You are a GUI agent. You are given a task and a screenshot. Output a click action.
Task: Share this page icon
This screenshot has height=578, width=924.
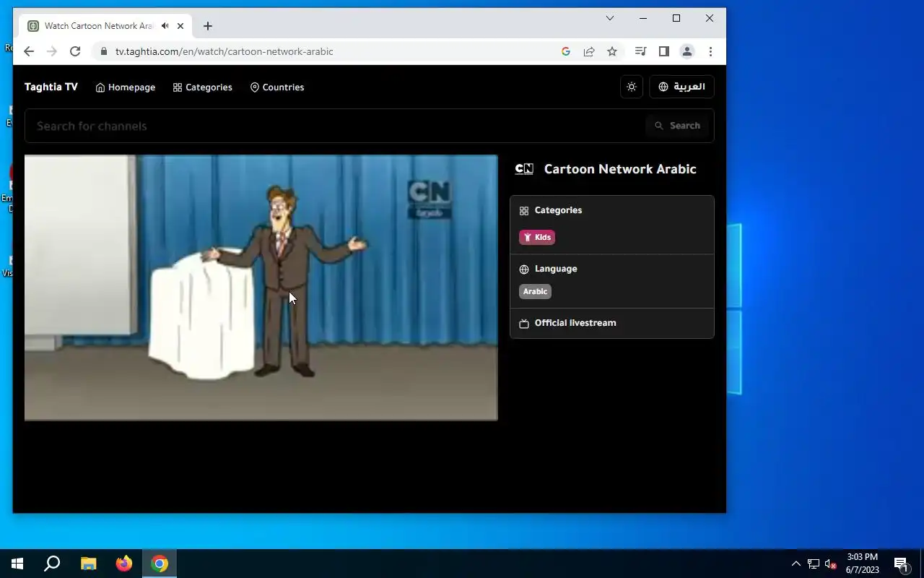tap(589, 51)
